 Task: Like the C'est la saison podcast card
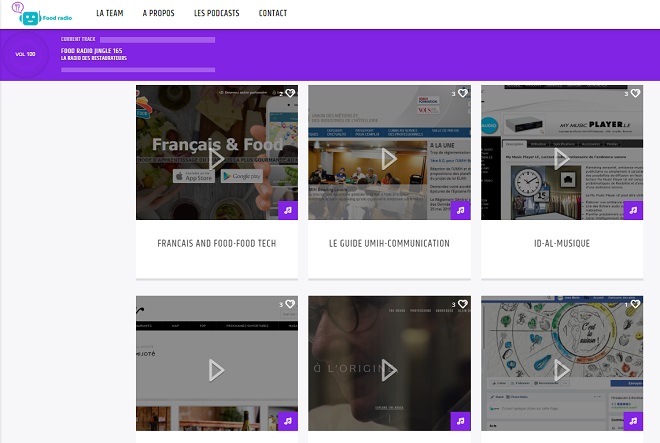[635, 304]
